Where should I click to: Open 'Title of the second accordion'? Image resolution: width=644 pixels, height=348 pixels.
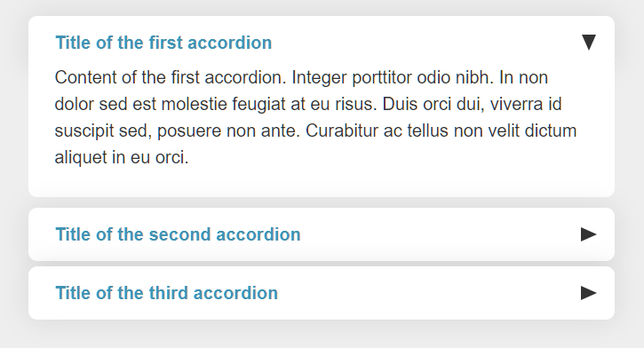point(178,234)
